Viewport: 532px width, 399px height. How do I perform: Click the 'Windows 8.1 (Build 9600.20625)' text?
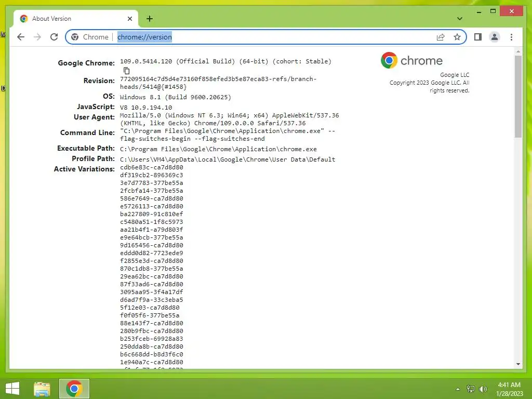pos(176,97)
